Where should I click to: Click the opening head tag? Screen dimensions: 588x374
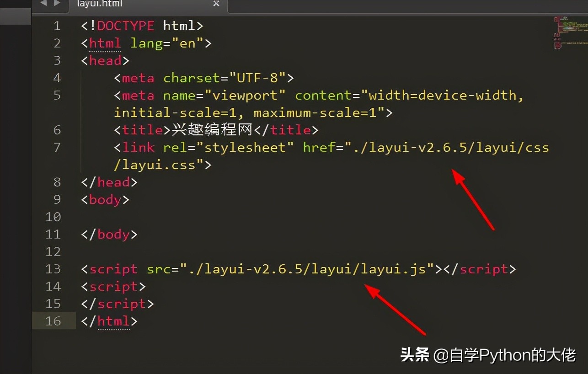click(x=105, y=60)
